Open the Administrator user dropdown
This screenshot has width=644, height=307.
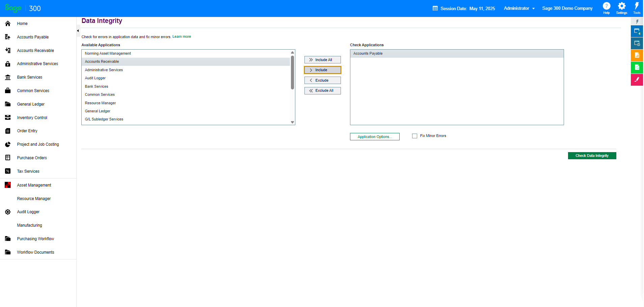click(520, 8)
